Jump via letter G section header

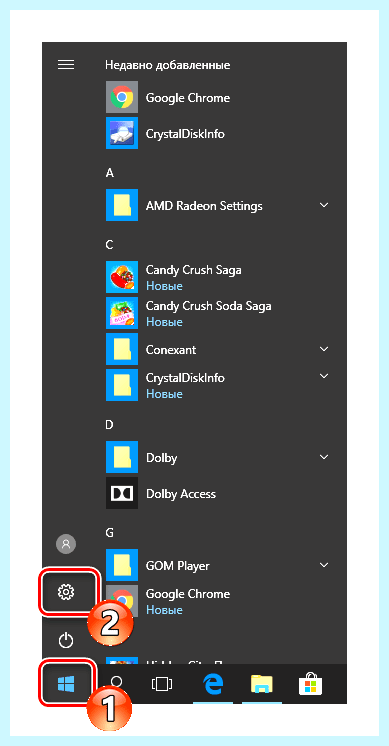point(109,533)
